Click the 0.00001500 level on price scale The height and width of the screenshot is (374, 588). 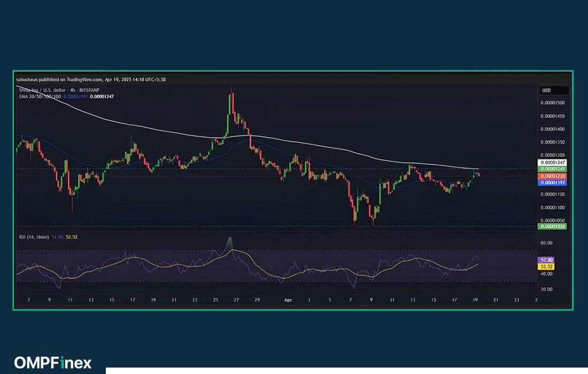553,103
